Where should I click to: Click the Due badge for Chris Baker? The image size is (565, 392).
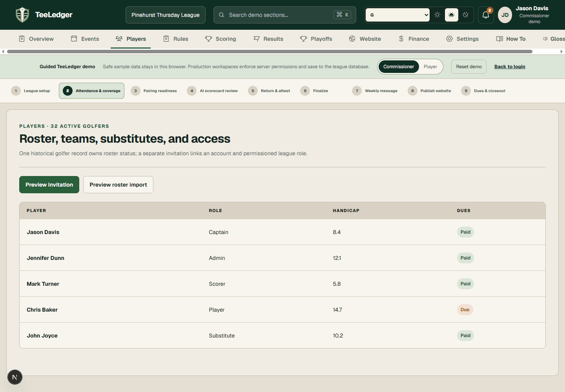(x=465, y=310)
